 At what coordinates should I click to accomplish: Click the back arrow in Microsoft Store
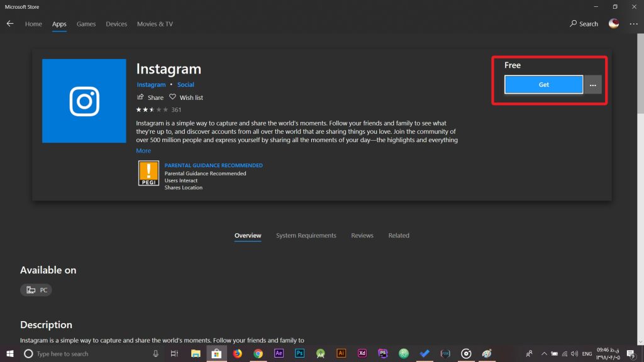coord(9,24)
